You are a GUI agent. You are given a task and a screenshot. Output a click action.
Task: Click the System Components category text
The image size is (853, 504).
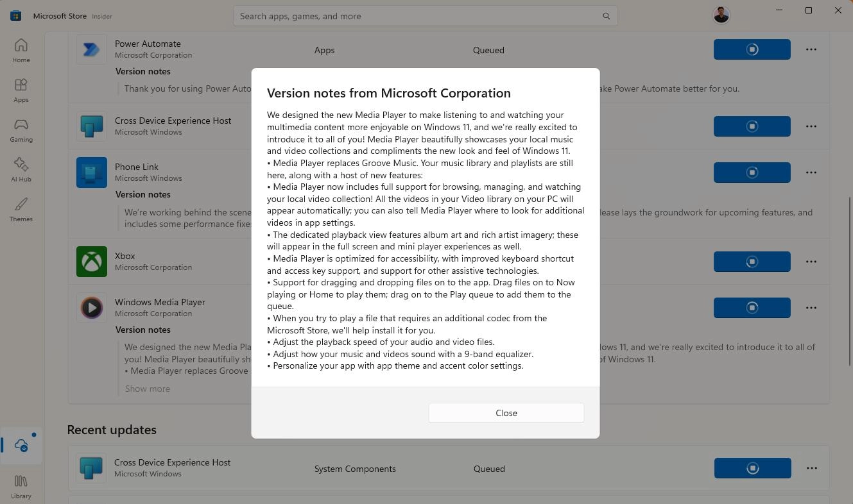[355, 469]
